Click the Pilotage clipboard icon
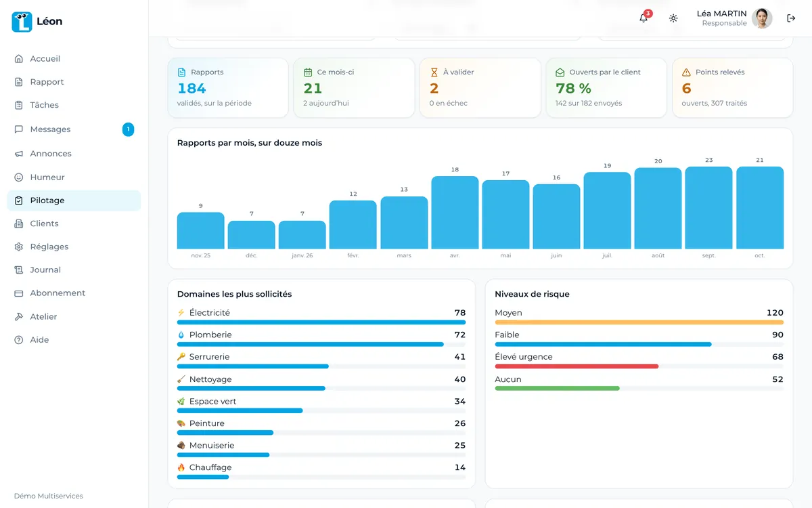Viewport: 812px width, 508px height. [19, 200]
